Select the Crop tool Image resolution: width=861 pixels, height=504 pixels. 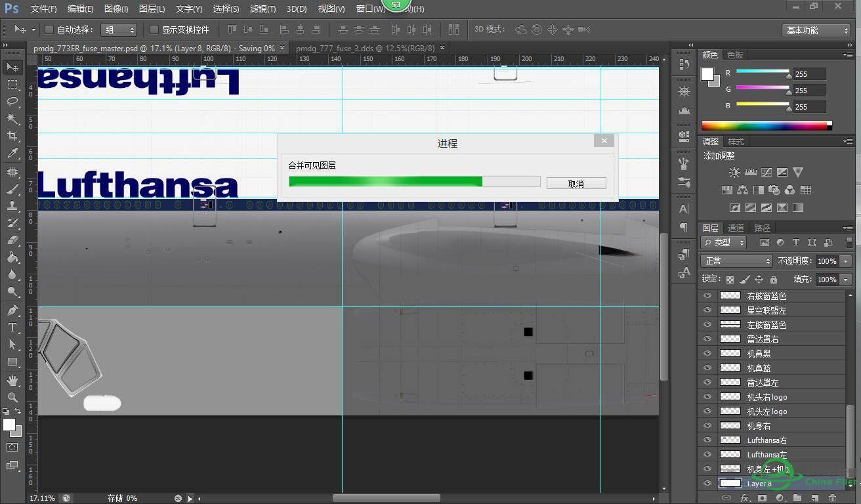(x=12, y=136)
